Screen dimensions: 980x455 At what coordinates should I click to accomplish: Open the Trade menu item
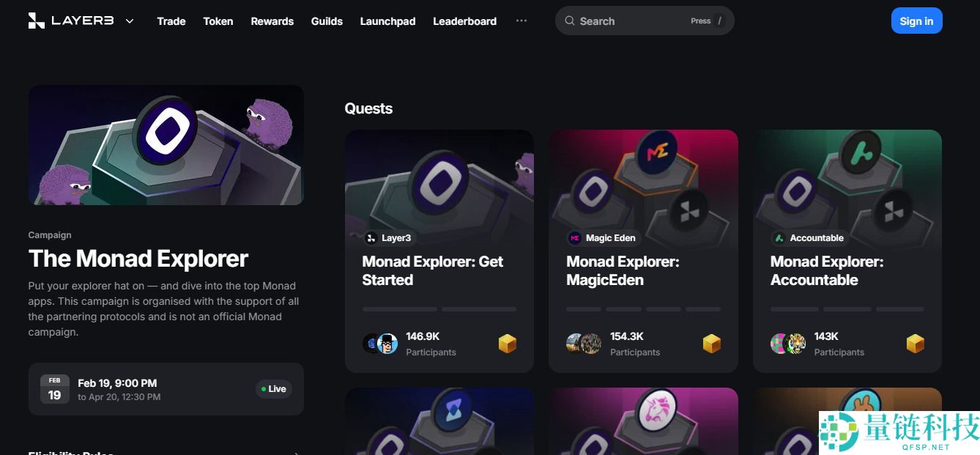(171, 21)
